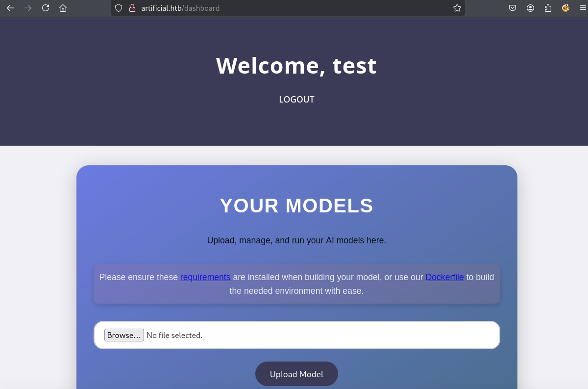Image resolution: width=588 pixels, height=389 pixels.
Task: Click the LOGOUT navigation link
Action: pos(296,100)
